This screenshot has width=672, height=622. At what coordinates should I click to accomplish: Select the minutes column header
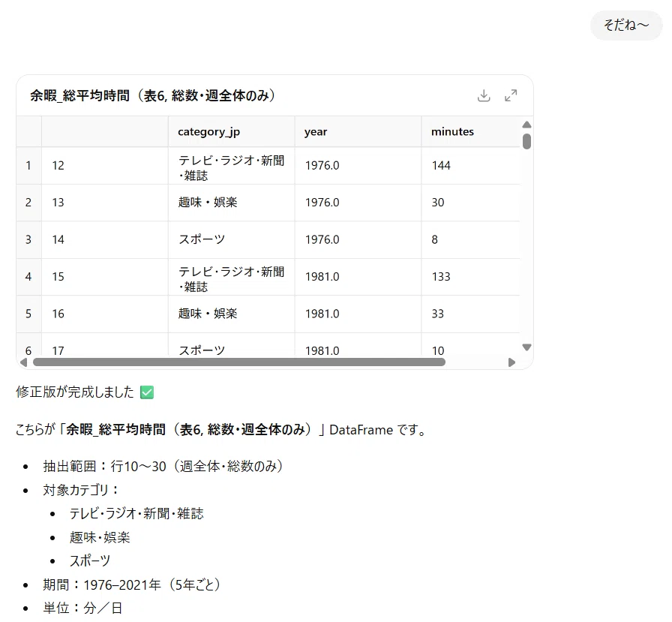(x=470, y=131)
